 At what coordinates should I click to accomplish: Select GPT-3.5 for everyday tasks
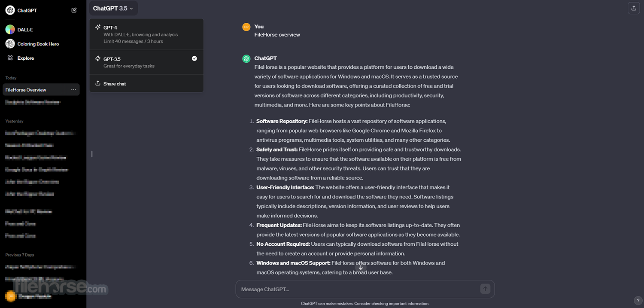[x=146, y=62]
